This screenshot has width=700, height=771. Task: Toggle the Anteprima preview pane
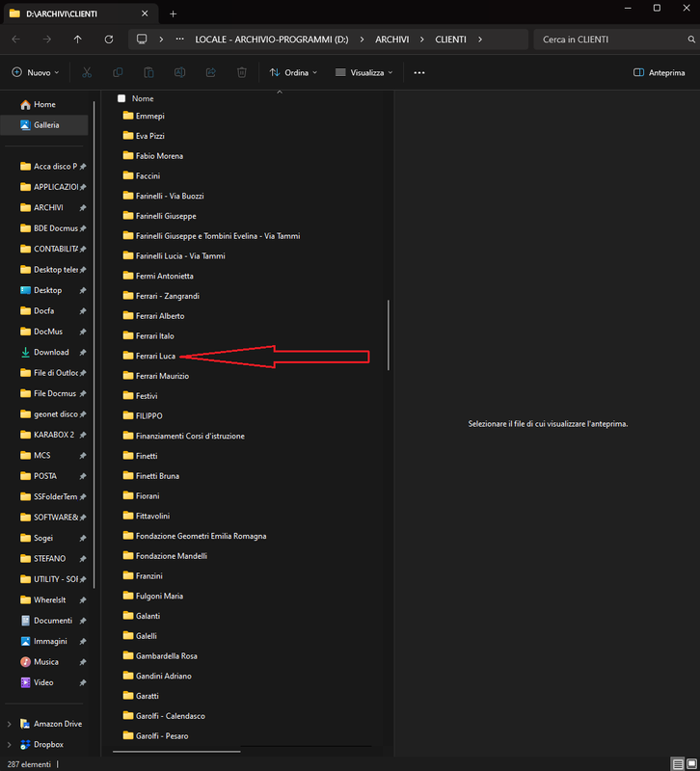coord(659,72)
